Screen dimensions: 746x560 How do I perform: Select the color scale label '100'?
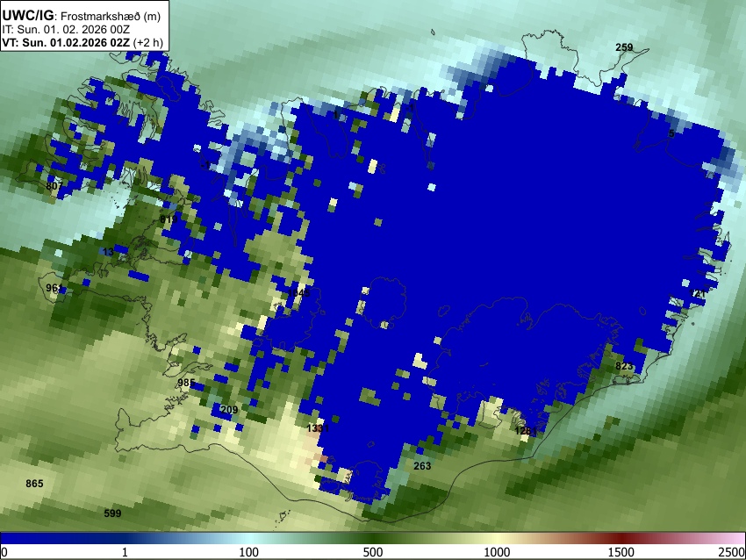tap(249, 552)
